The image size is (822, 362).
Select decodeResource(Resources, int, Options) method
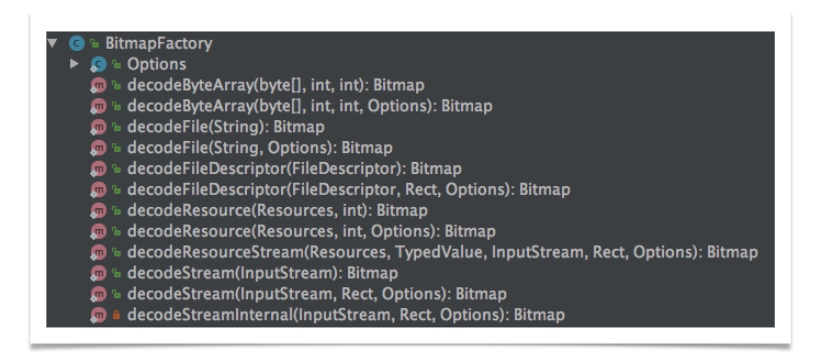[x=311, y=232]
